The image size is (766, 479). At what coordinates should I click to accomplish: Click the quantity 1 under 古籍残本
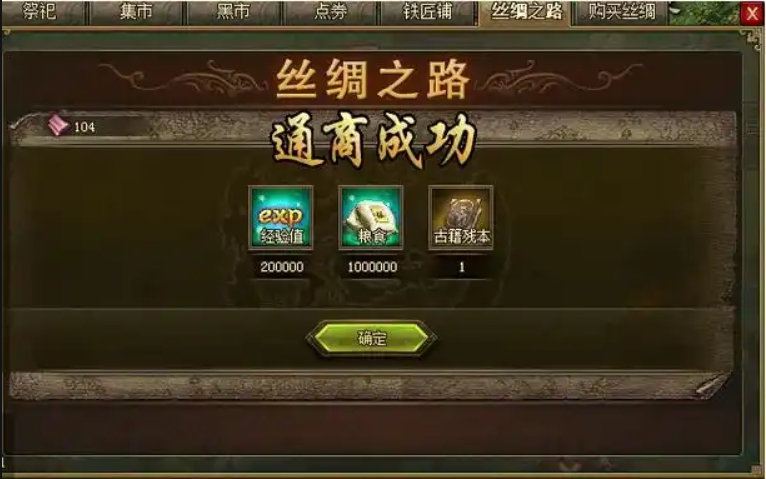click(x=461, y=267)
